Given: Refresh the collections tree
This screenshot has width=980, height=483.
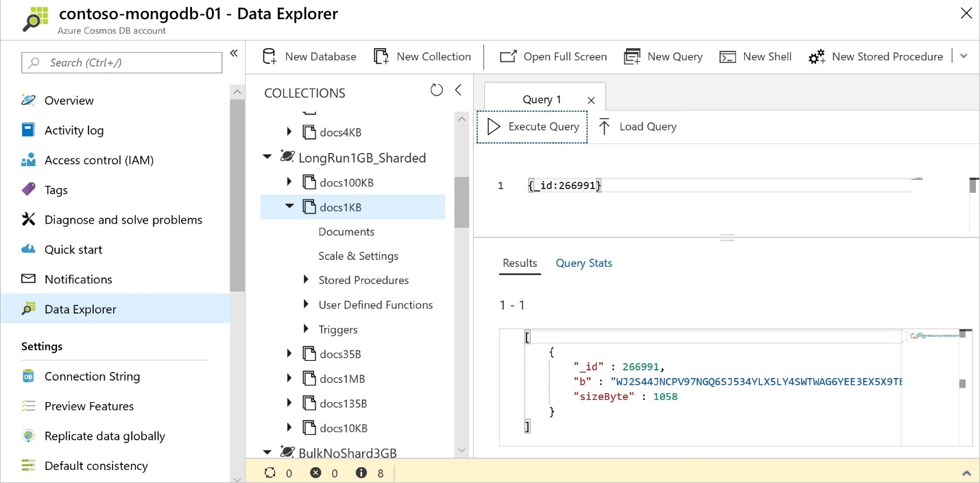Looking at the screenshot, I should click(x=436, y=90).
